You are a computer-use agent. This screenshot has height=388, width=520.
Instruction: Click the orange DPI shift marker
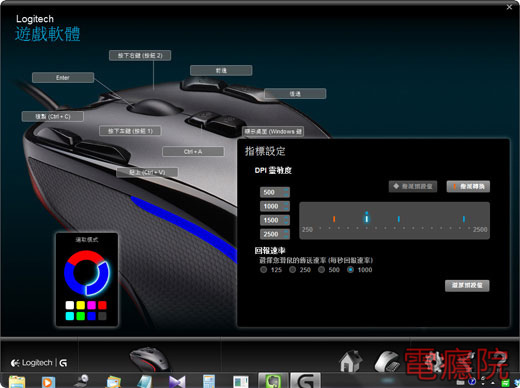(x=334, y=219)
